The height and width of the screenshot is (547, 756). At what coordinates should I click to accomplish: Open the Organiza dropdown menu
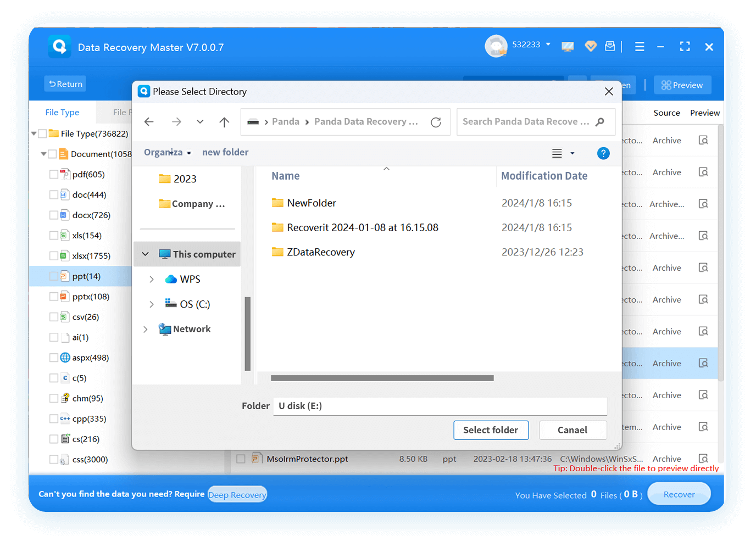[168, 152]
